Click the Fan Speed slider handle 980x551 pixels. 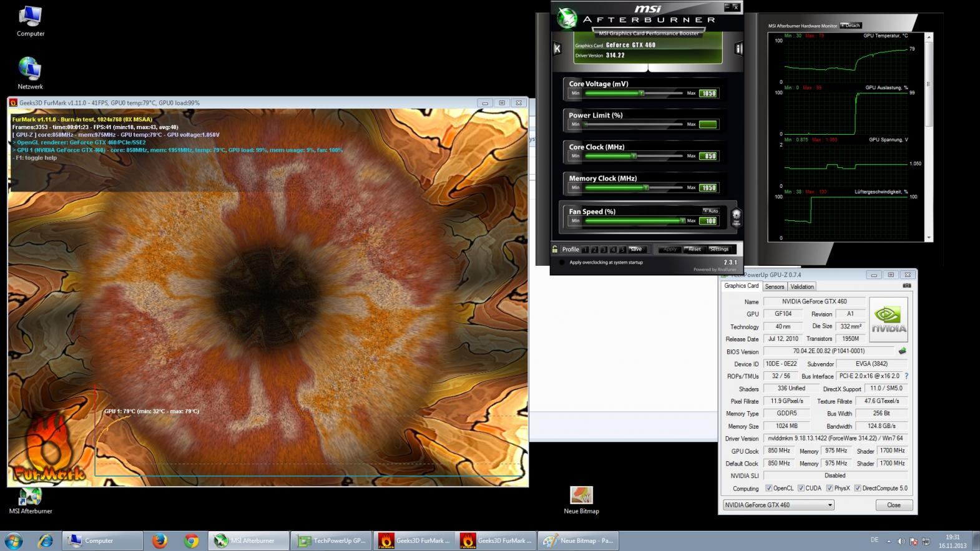click(682, 220)
